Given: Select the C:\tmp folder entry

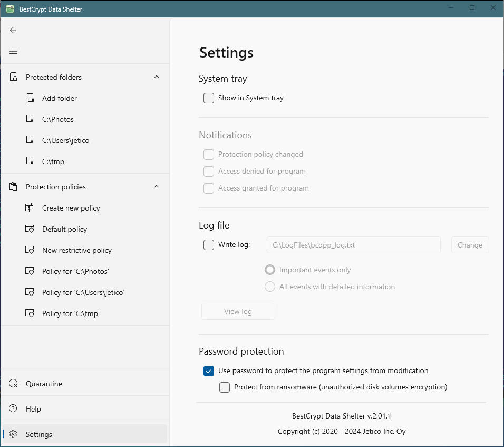Looking at the screenshot, I should pos(53,161).
